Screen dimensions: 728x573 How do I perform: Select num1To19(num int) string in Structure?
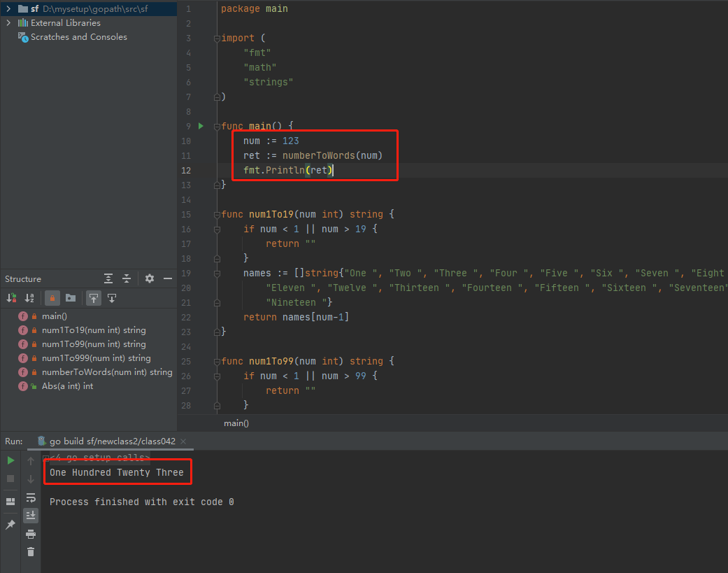coord(94,330)
